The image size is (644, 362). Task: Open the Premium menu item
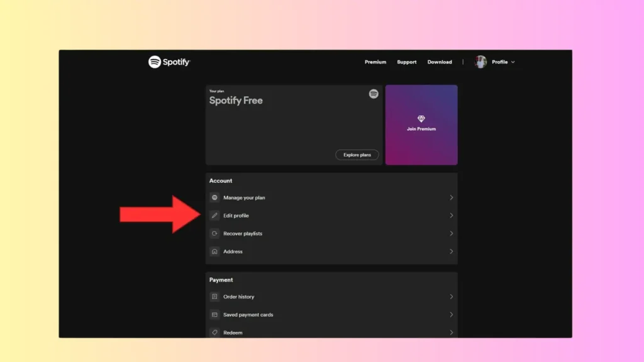pyautogui.click(x=375, y=62)
